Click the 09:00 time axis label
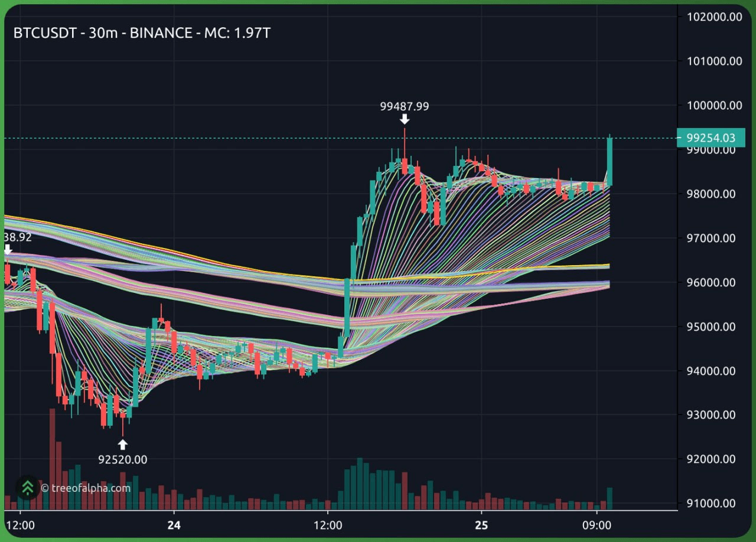 click(597, 525)
